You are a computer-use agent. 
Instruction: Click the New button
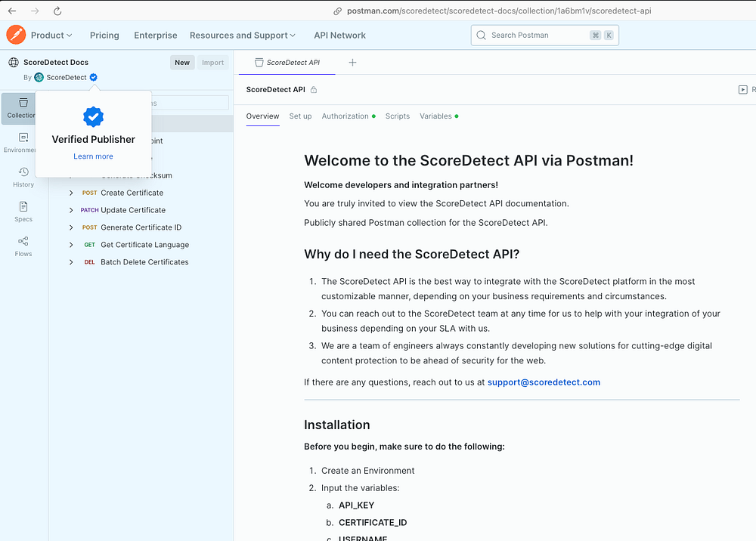pos(182,62)
